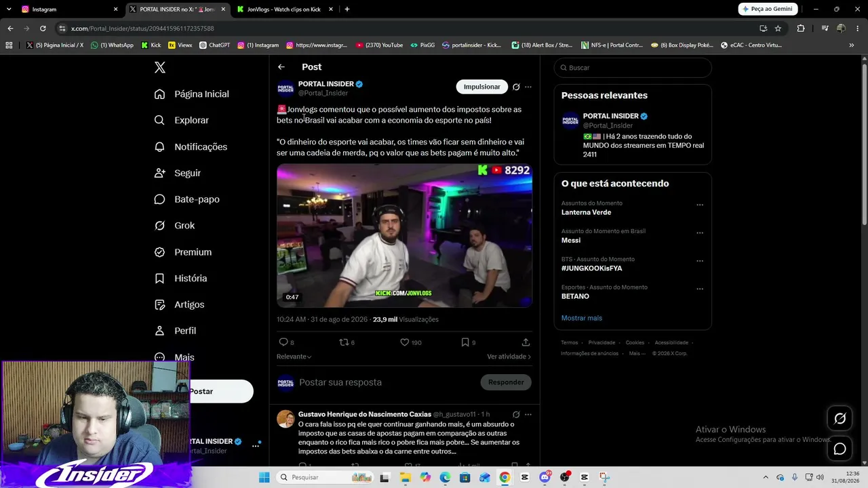Screen dimensions: 868x488
Task: Open the WhatsApp bookmark
Action: click(113, 45)
